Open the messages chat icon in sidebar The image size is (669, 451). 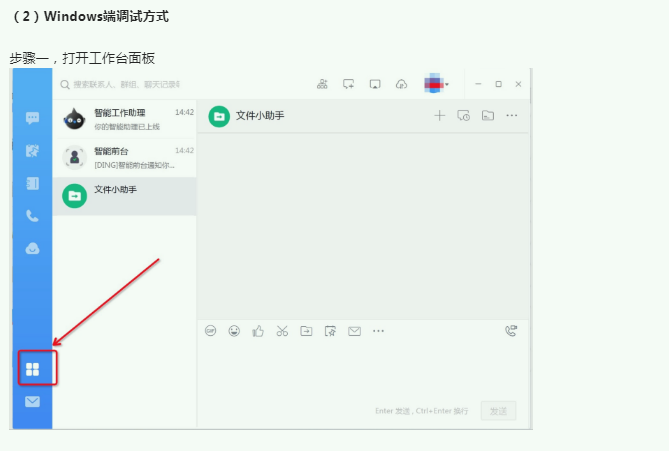pyautogui.click(x=32, y=118)
